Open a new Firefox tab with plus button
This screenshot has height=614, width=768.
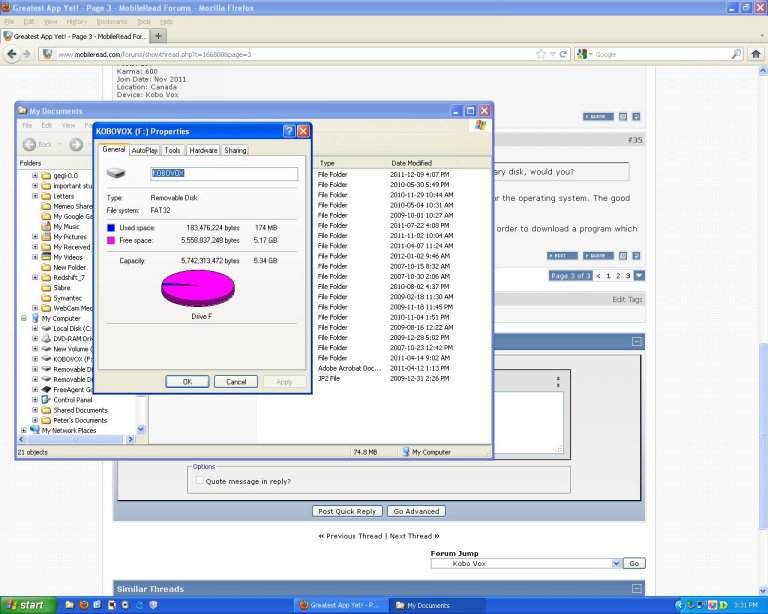[x=158, y=36]
